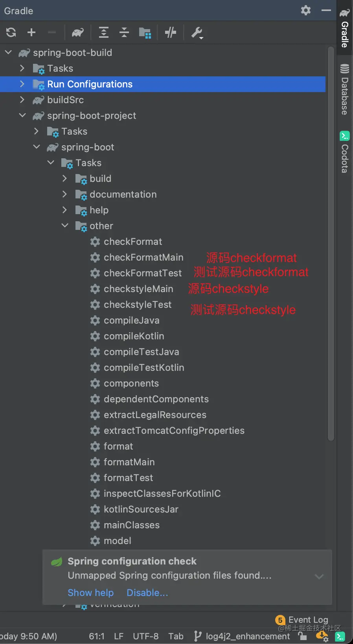
Task: Open the Database tool window tab
Action: pos(345,89)
